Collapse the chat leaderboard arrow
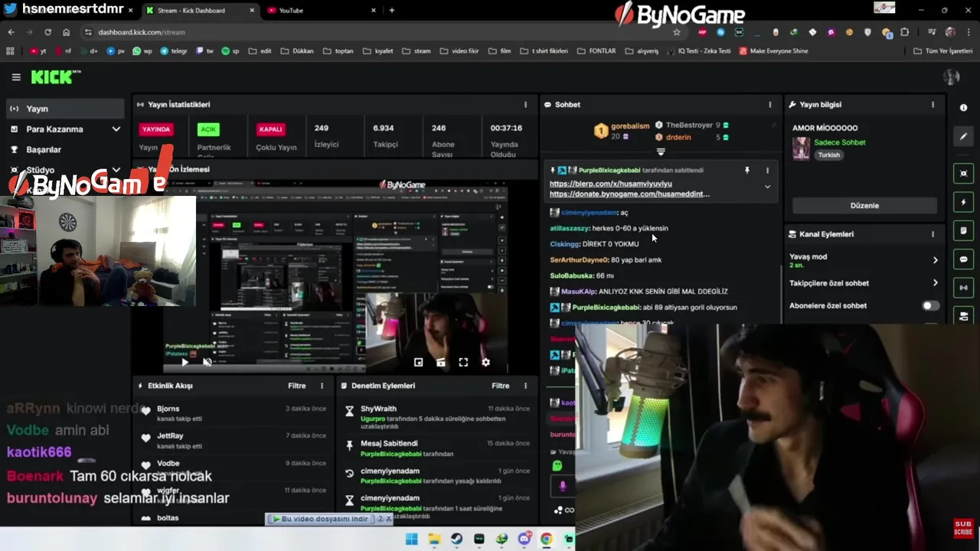 click(661, 152)
